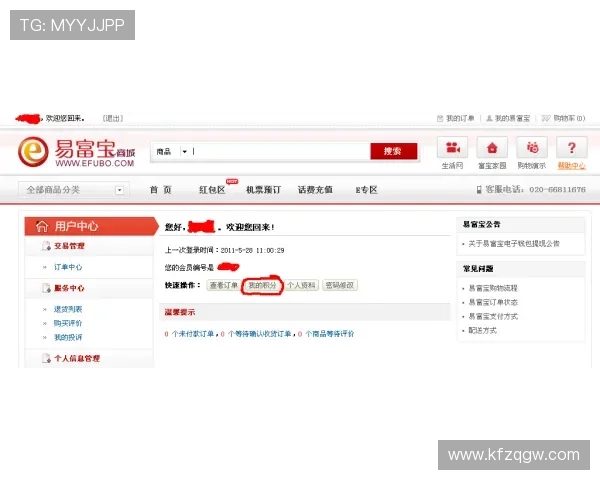Viewport: 600px width, 480px height.
Task: Expand the 全部商品分类 dropdown
Action: [119, 190]
